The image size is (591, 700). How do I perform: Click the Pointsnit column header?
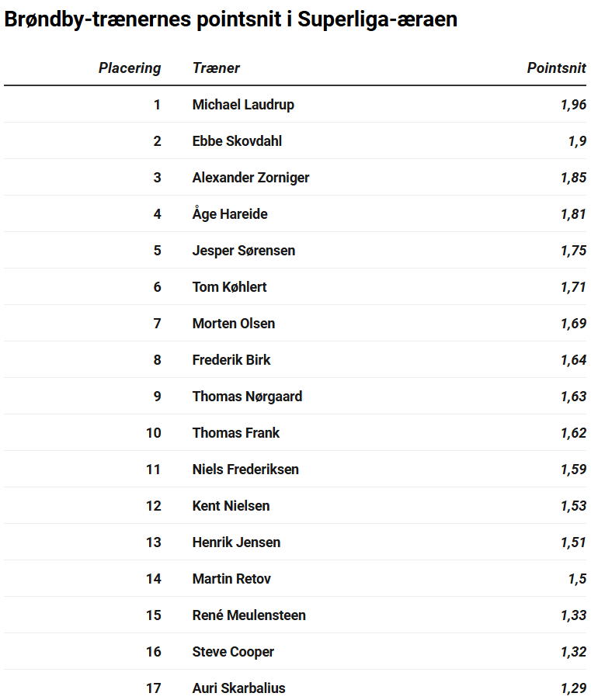click(556, 68)
